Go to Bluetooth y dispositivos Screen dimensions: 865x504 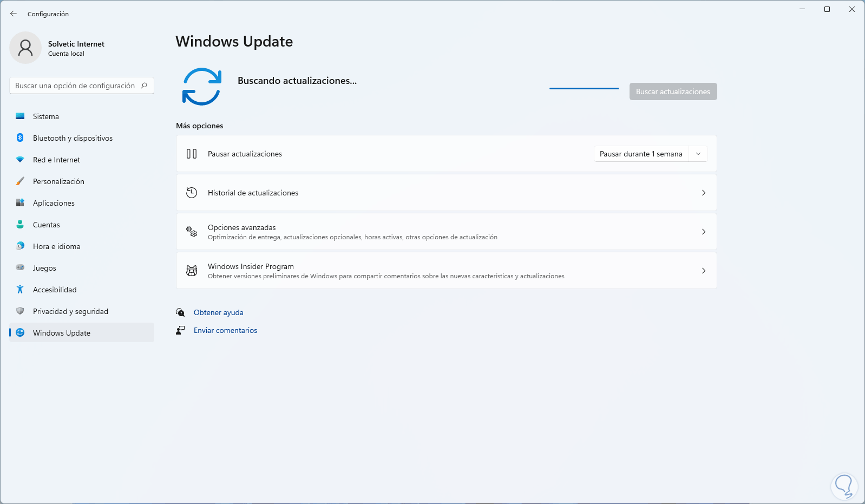pyautogui.click(x=82, y=138)
